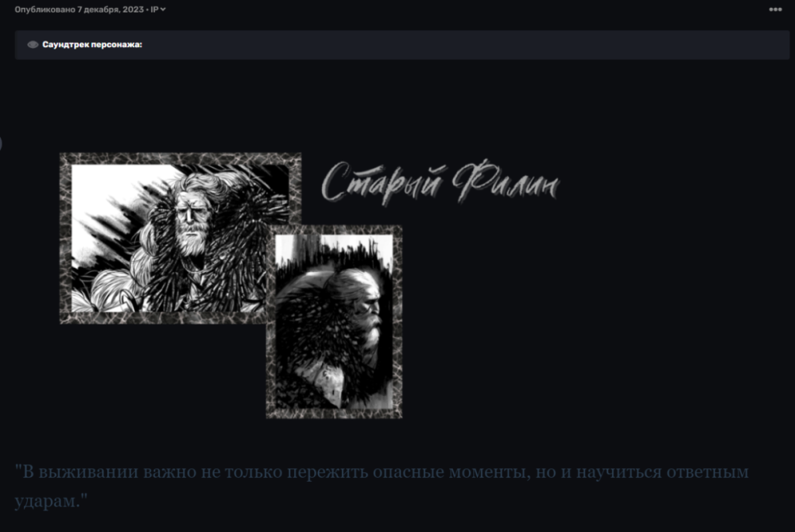Click the "Опубликовано 7 декабря, 2023" date link
Image resolution: width=795 pixels, height=532 pixels.
(79, 10)
